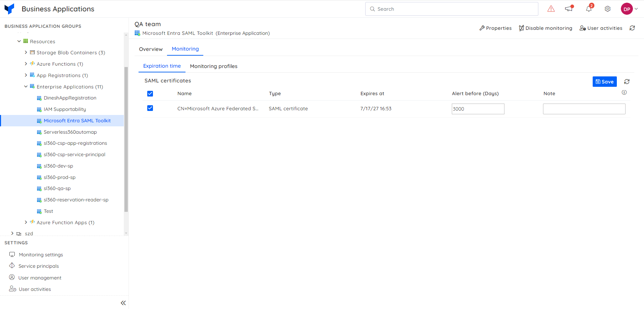Expand Storage Blob Containers node

click(x=26, y=52)
